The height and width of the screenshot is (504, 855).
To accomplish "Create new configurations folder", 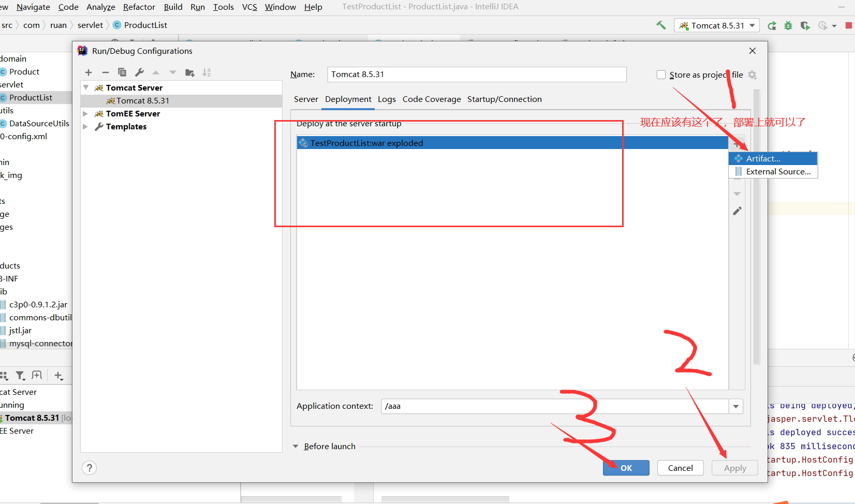I will (x=190, y=72).
